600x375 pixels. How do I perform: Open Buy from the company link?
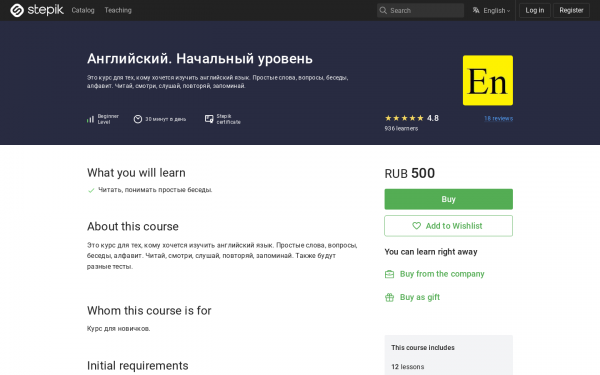[x=442, y=274]
